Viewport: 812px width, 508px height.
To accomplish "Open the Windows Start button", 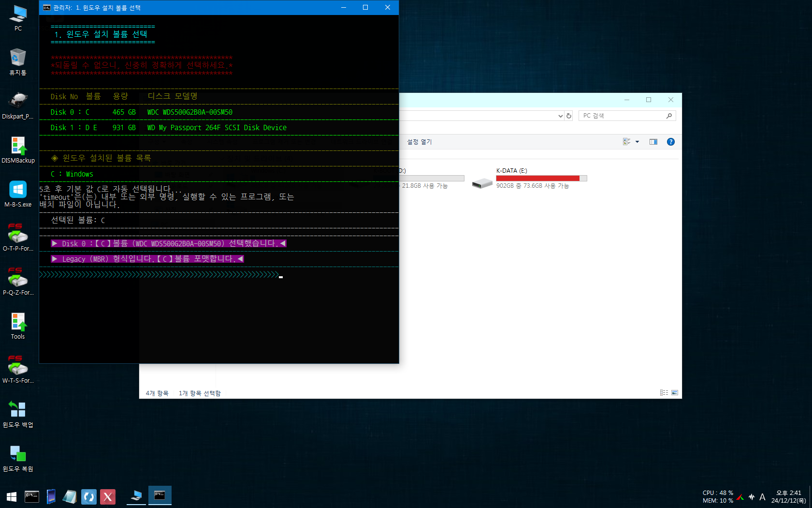I will [12, 497].
